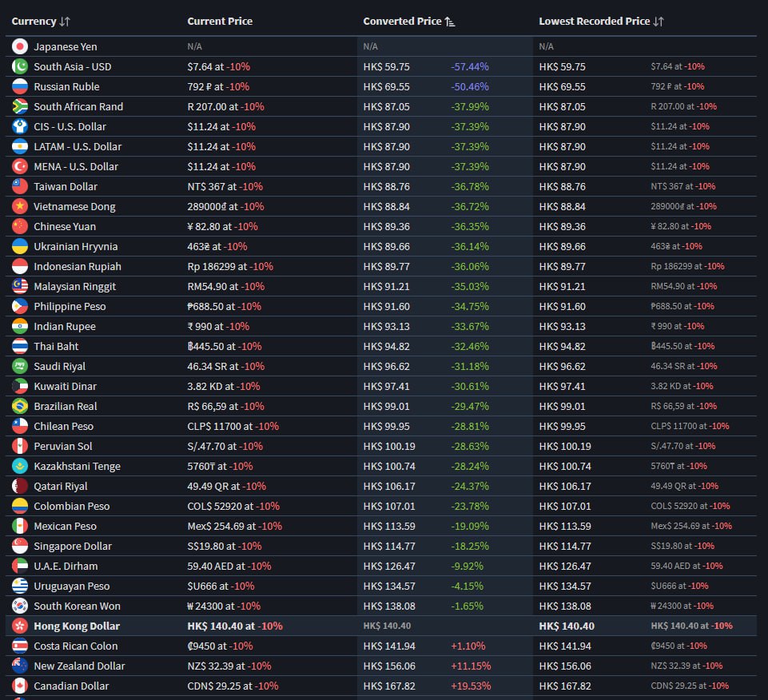
Task: Click the Current Price column header
Action: click(220, 22)
